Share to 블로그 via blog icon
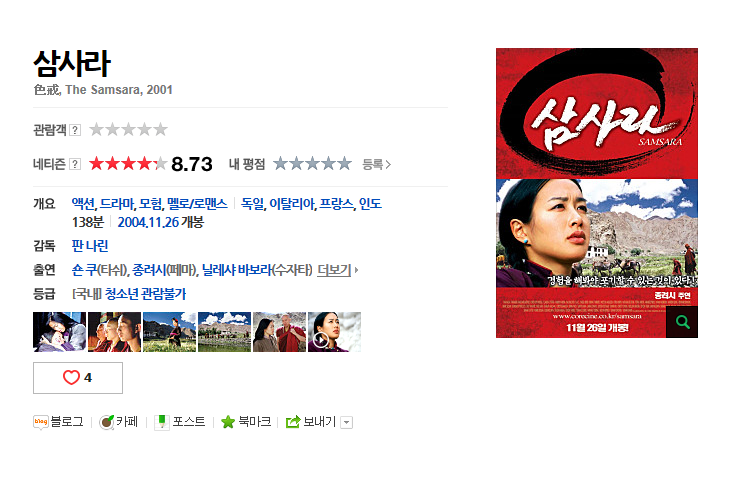The image size is (729, 481). pos(41,422)
